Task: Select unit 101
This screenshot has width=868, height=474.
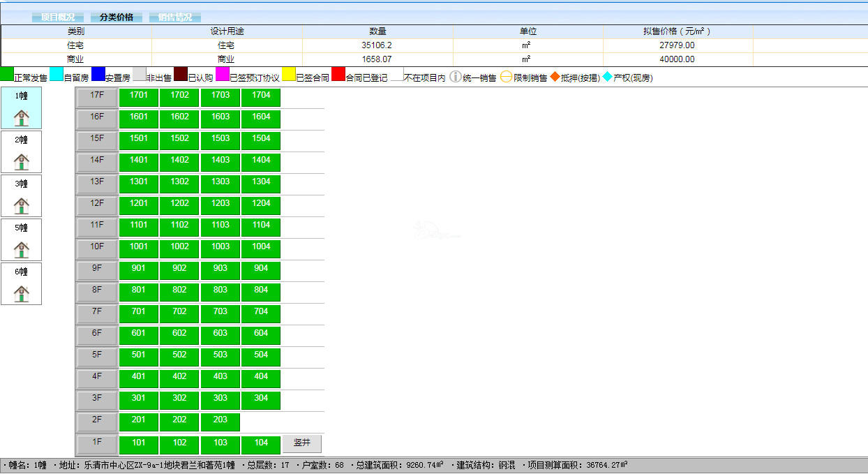Action: coord(139,445)
